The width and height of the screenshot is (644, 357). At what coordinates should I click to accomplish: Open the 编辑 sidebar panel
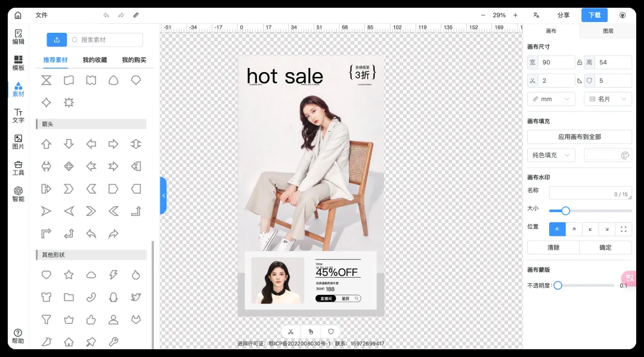click(x=18, y=37)
